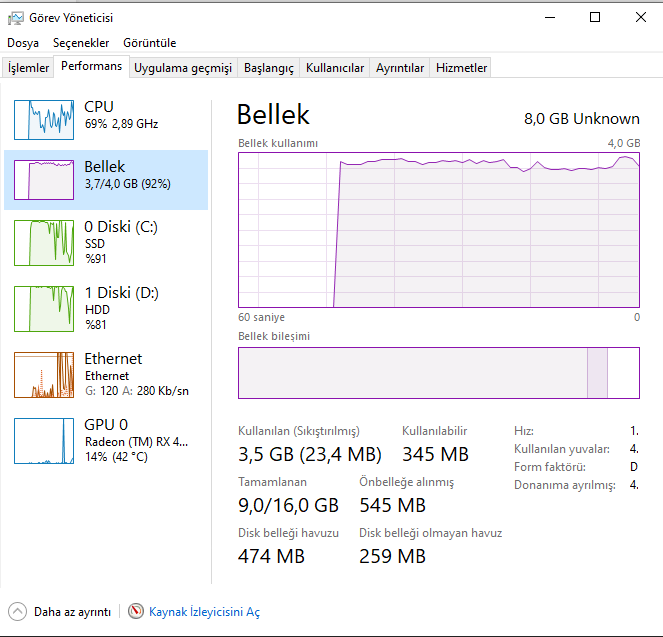Select the CPU usage graph thumbnail

point(44,119)
